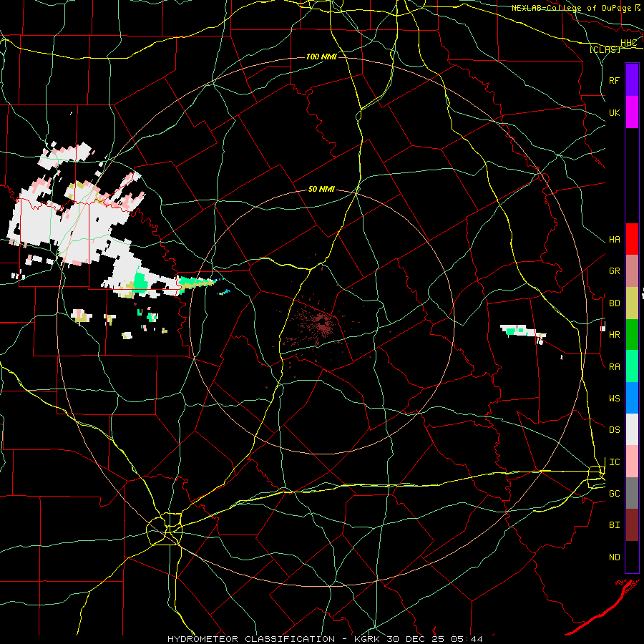
Task: Click the light green RA legend swatch
Action: tap(632, 366)
